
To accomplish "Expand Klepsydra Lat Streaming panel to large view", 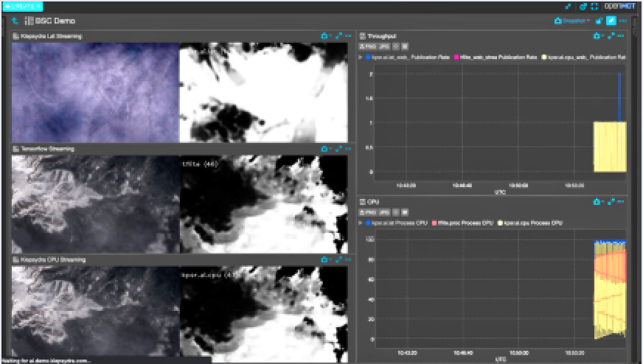I will coord(338,36).
